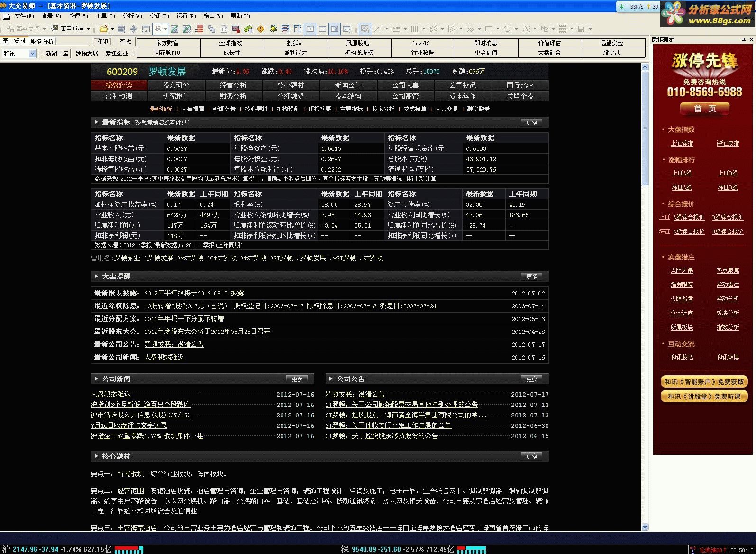Click the 打印 button
The image size is (756, 554).
(102, 41)
